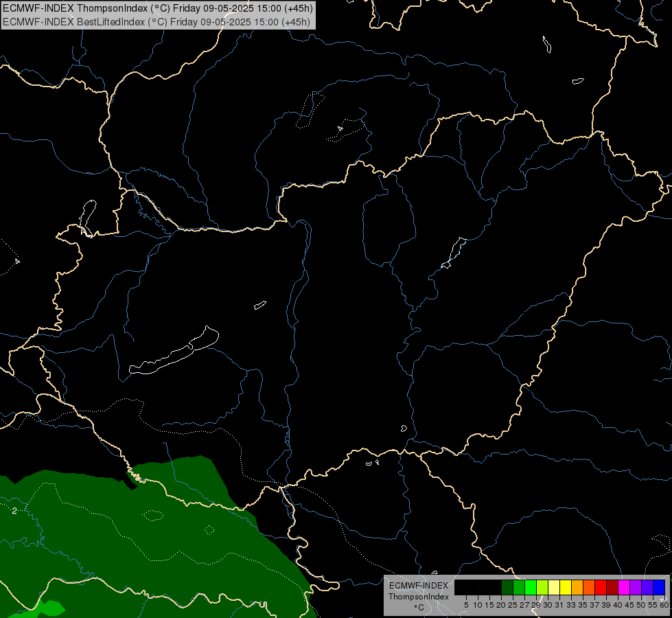The width and height of the screenshot is (672, 618).
Task: Select the blue 55–60 legend swatch
Action: click(659, 587)
